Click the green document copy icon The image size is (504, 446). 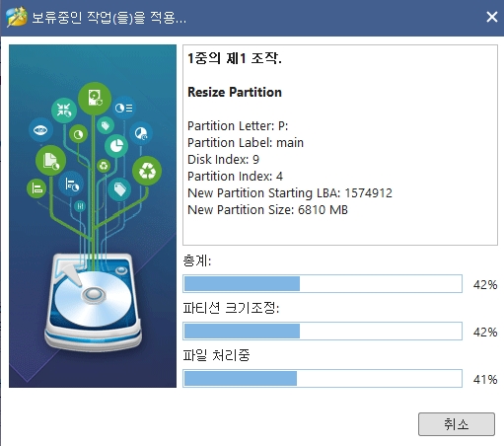click(x=50, y=161)
